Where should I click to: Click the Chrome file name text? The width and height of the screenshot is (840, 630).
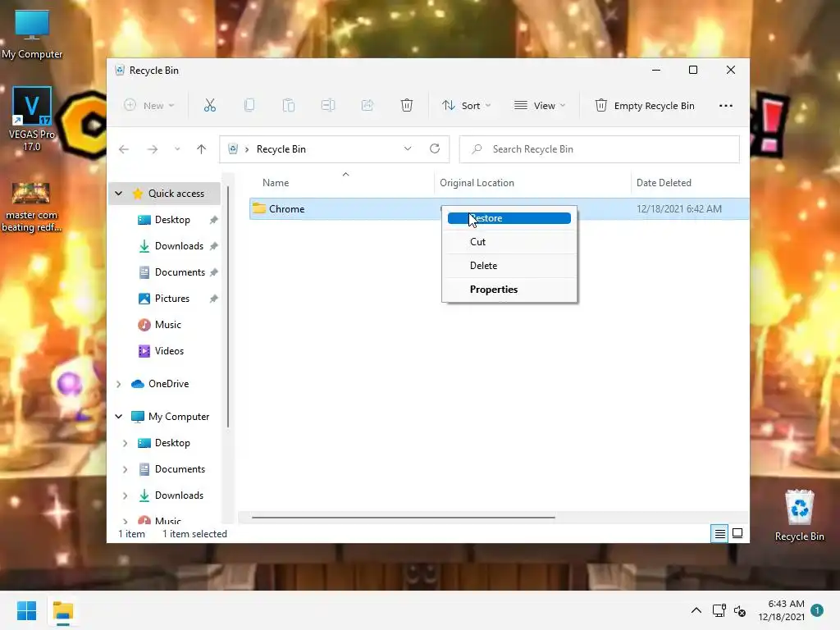point(286,209)
